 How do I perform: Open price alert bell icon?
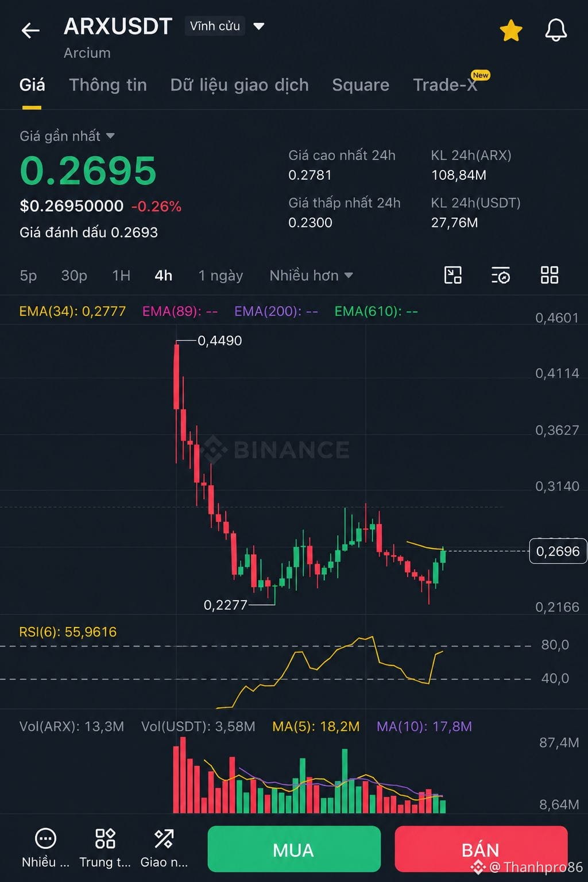pos(556,30)
